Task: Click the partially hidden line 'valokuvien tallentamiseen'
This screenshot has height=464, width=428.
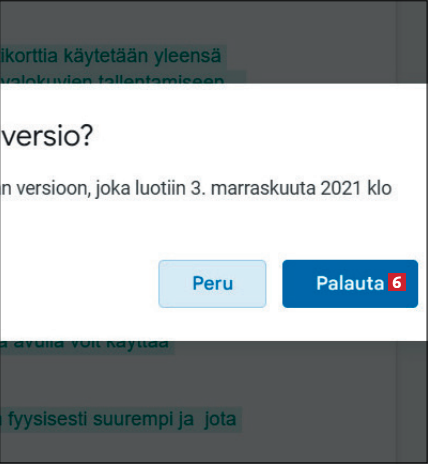Action: (112, 81)
